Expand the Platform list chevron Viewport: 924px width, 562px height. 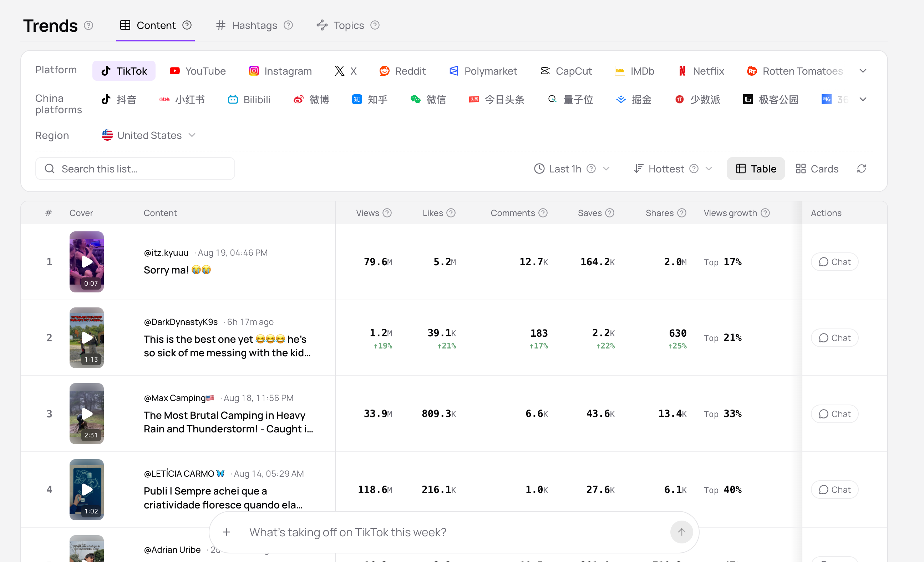(863, 71)
